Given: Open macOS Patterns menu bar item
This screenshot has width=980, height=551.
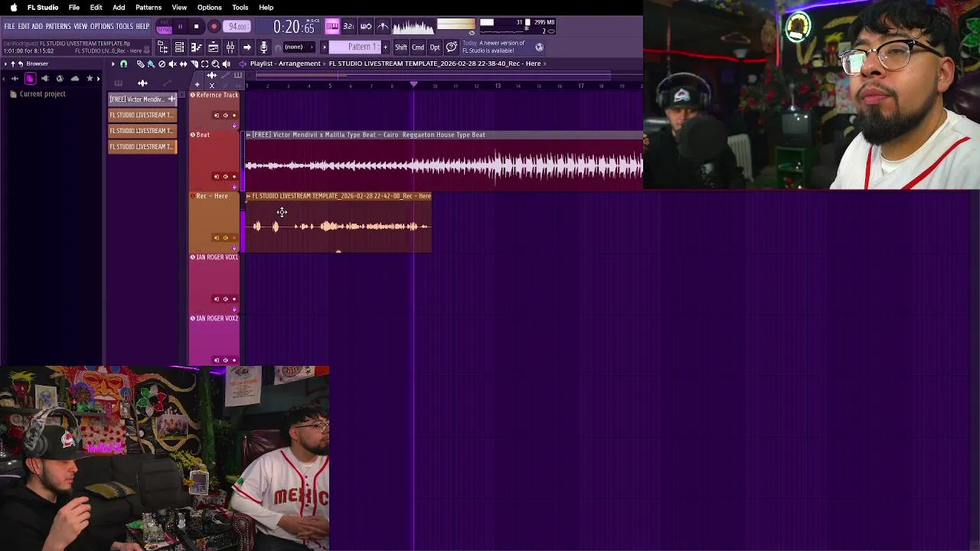Looking at the screenshot, I should point(149,8).
